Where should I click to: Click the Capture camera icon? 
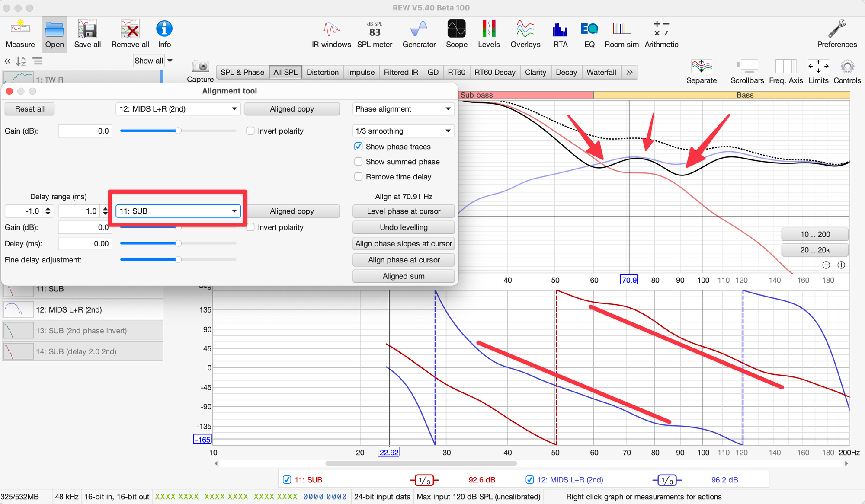pyautogui.click(x=200, y=67)
